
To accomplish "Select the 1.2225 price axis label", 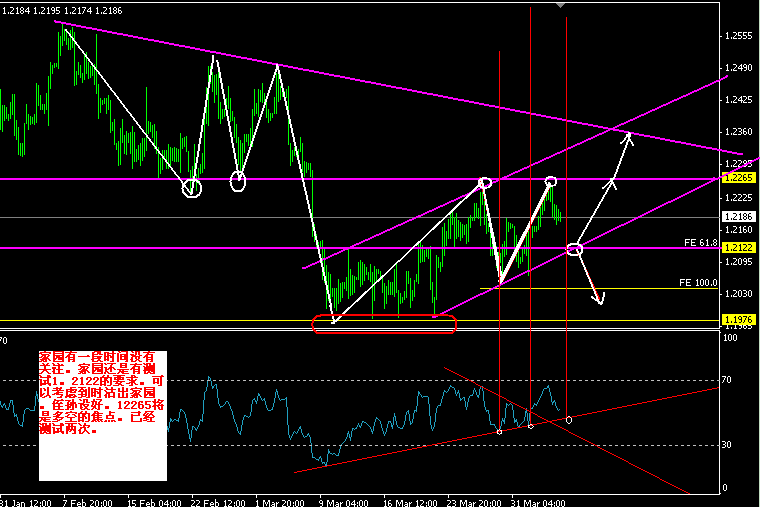I will pos(739,198).
